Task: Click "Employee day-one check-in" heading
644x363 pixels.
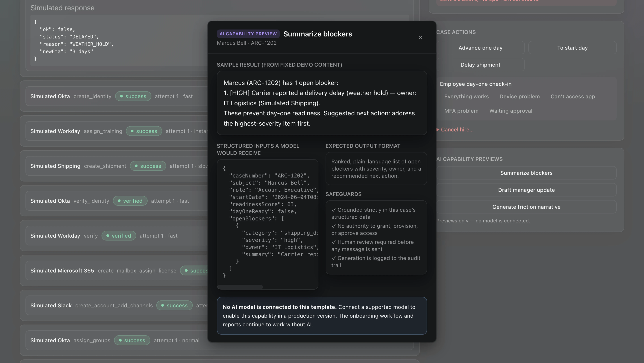Action: [476, 84]
